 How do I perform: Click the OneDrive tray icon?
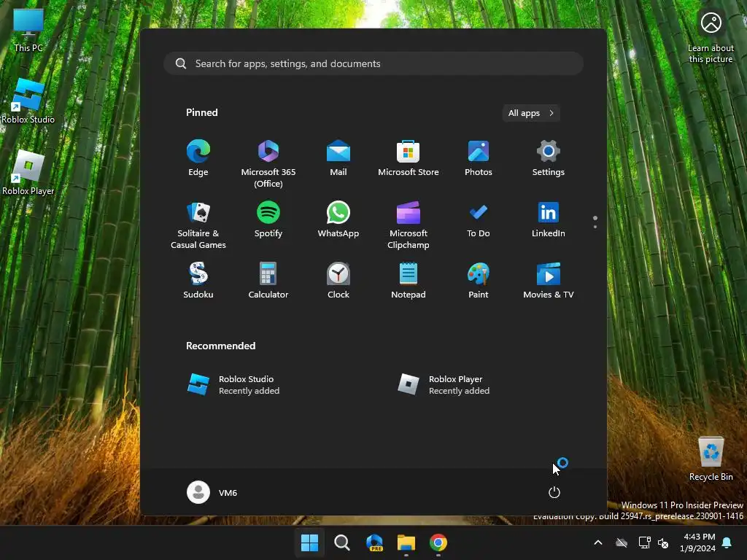tap(622, 542)
